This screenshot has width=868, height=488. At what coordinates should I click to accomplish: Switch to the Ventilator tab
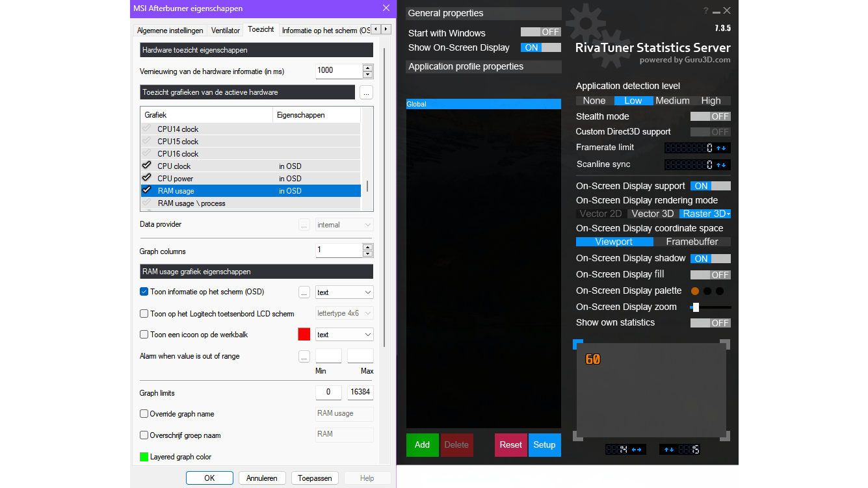[226, 31]
